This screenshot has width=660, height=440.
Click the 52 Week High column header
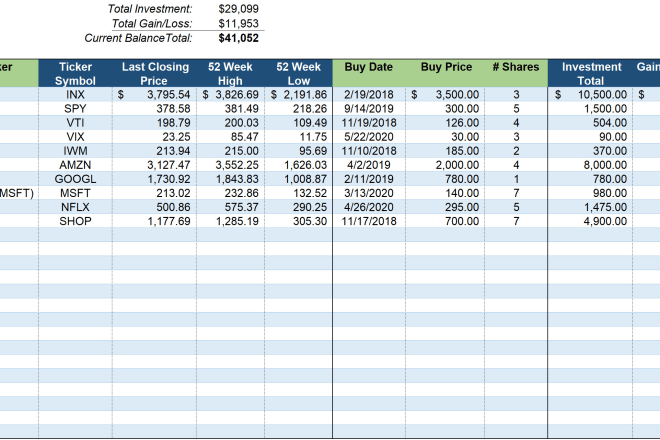tap(230, 74)
